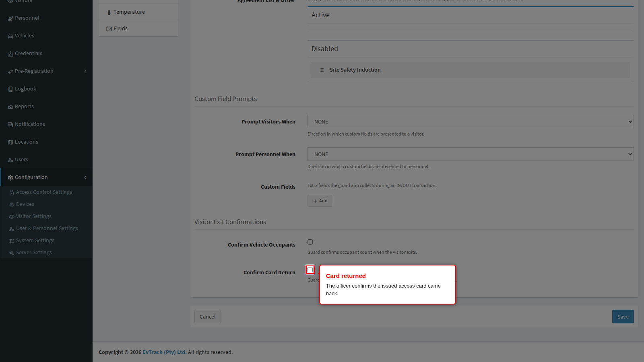
Task: Click the Custom Field Prompts heading
Action: (225, 99)
